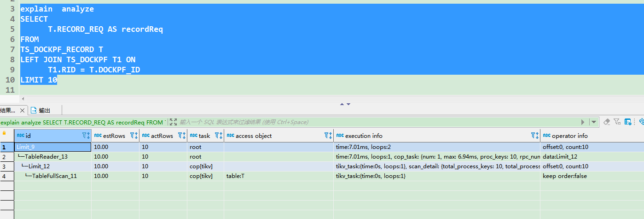Click the refresh icon at far right
The height and width of the screenshot is (219, 644).
pyautogui.click(x=641, y=122)
